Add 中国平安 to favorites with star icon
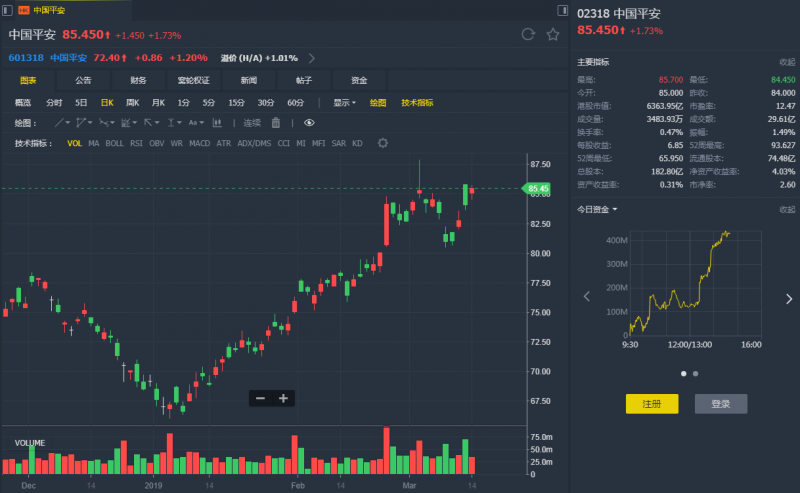800x493 pixels. tap(553, 34)
